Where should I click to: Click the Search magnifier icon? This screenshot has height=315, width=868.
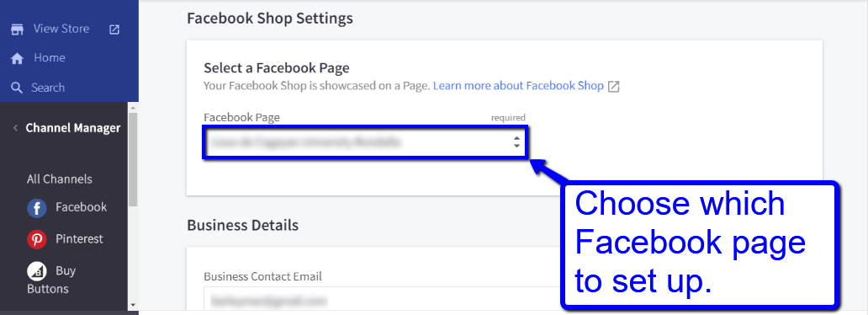tap(17, 88)
